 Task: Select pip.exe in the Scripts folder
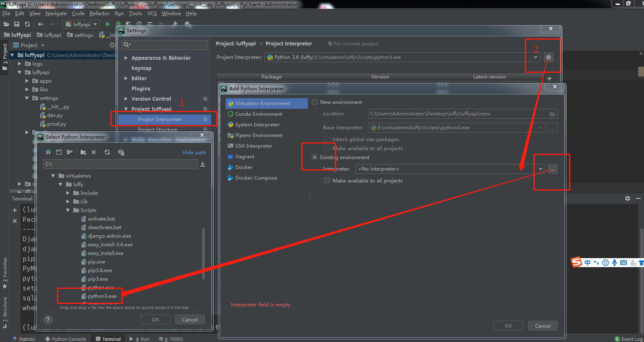(x=96, y=262)
